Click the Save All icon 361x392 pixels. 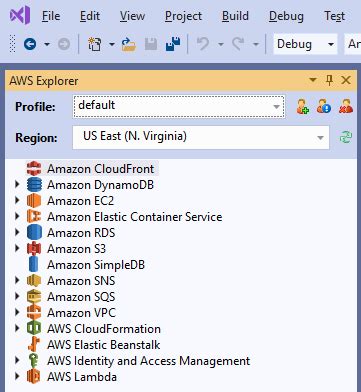173,44
